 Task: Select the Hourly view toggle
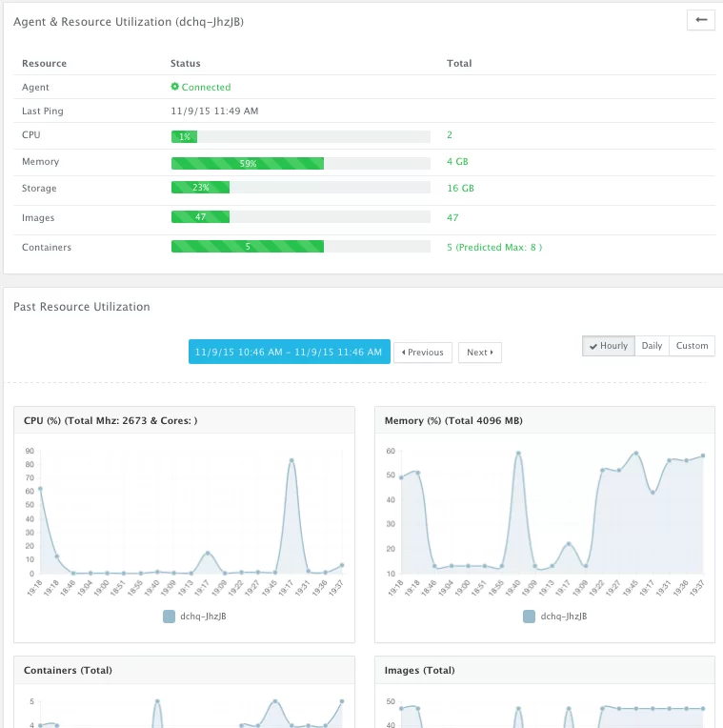pyautogui.click(x=609, y=346)
